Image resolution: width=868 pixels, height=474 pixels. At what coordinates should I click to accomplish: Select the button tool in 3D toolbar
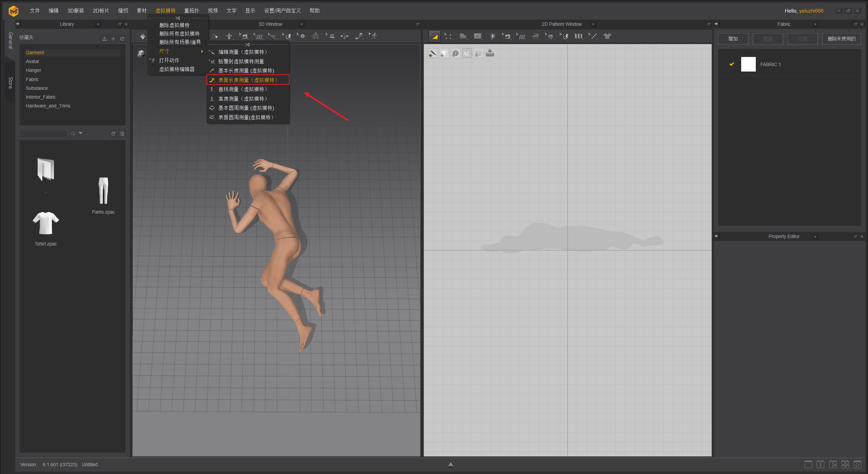302,36
